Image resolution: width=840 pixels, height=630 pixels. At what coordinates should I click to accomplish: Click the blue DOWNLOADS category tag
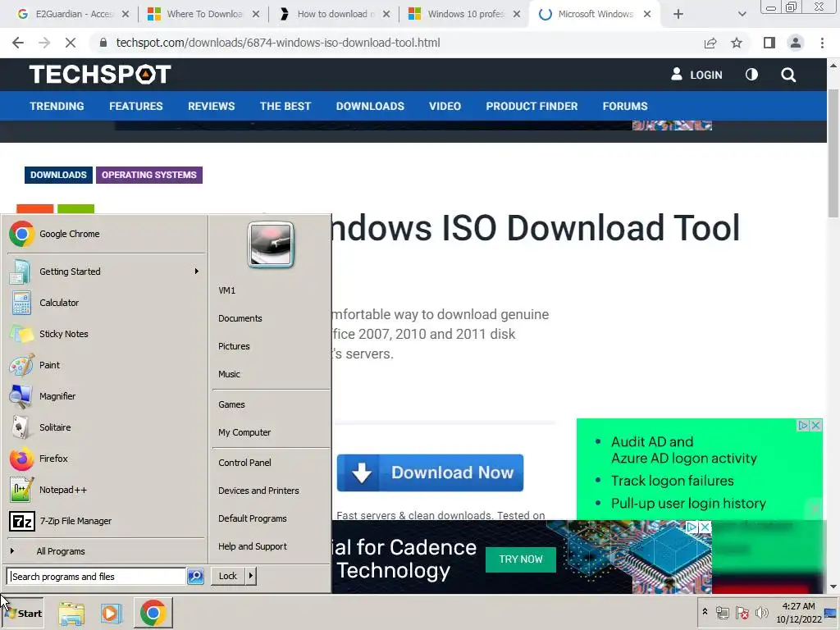pos(58,176)
